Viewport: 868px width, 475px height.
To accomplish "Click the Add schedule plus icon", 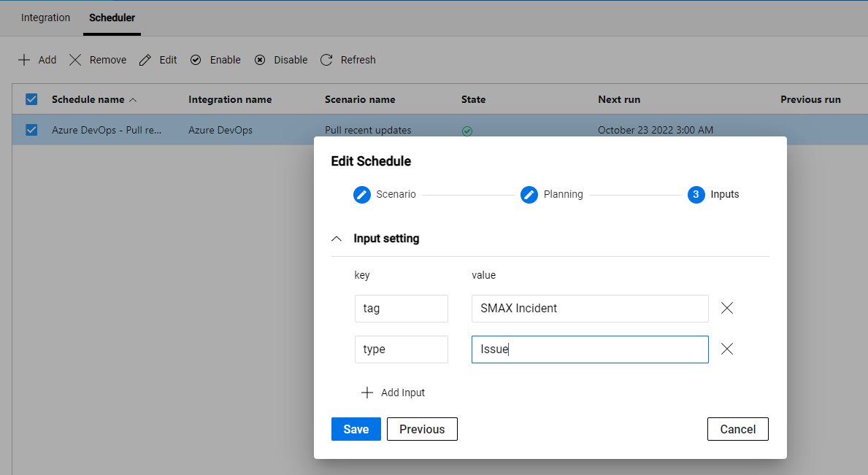I will pos(23,60).
